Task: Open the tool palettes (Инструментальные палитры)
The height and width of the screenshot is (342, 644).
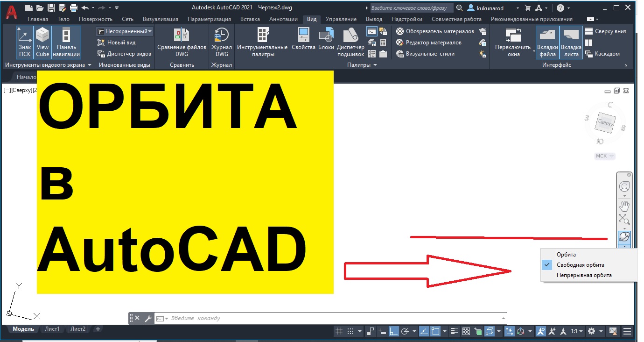Action: tap(262, 42)
